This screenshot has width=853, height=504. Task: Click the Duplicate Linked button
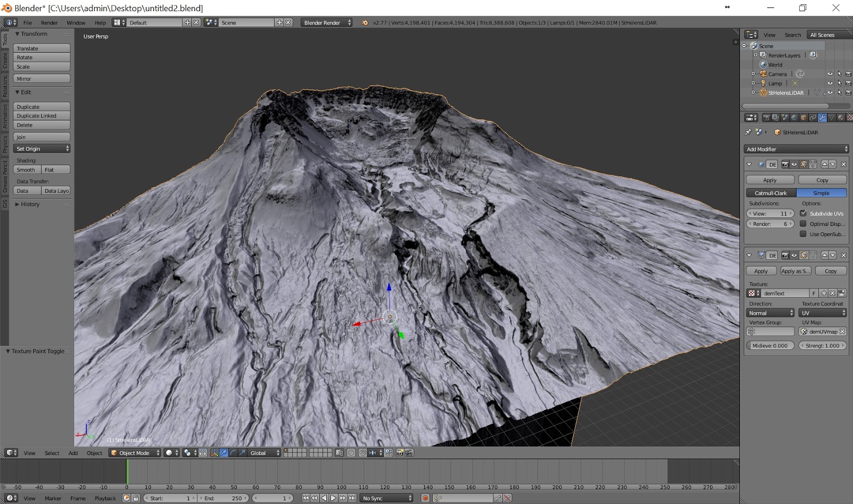tap(42, 116)
